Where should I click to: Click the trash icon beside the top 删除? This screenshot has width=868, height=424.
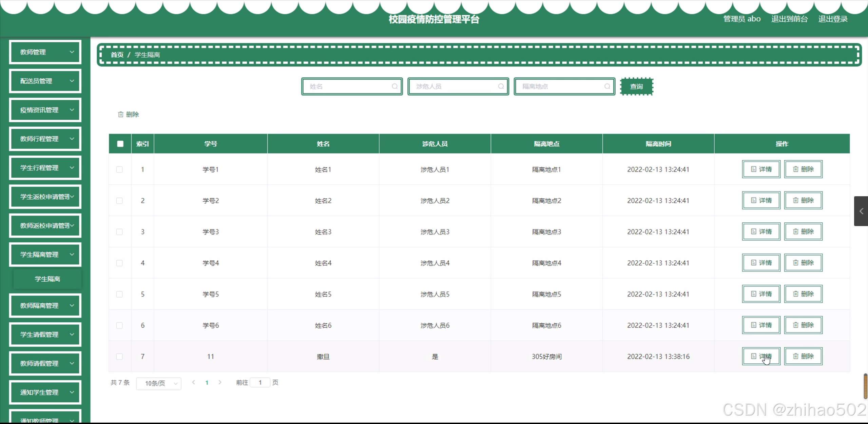point(120,115)
